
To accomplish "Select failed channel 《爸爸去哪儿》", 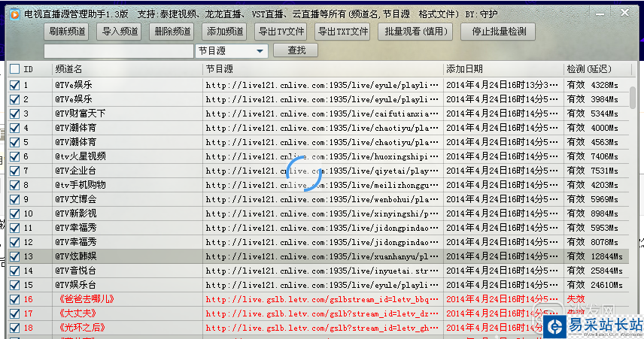I will [x=85, y=299].
